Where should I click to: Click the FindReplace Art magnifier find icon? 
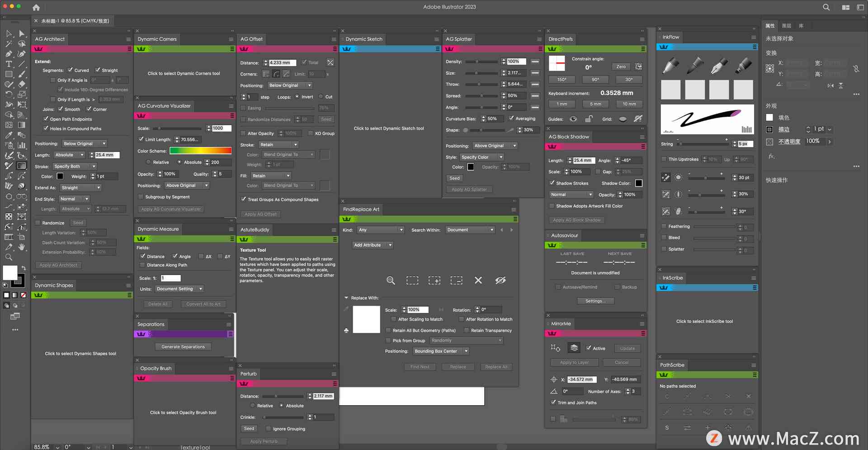pyautogui.click(x=391, y=280)
